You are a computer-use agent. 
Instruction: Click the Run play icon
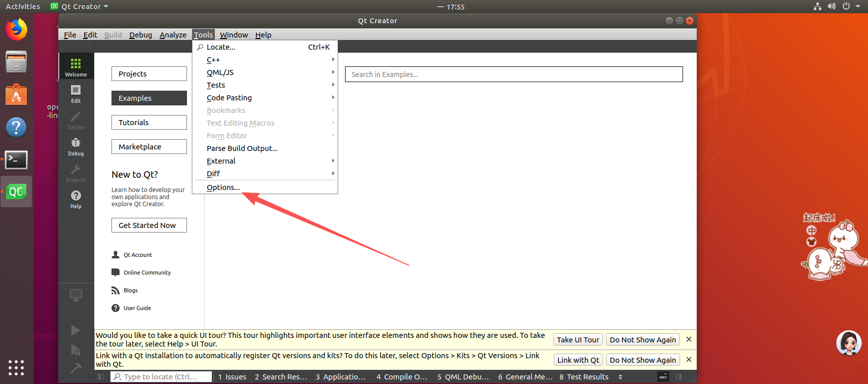tap(76, 330)
